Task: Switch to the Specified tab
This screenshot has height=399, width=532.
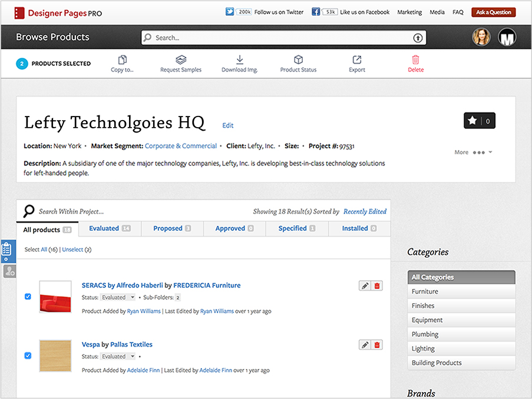Action: pyautogui.click(x=297, y=228)
